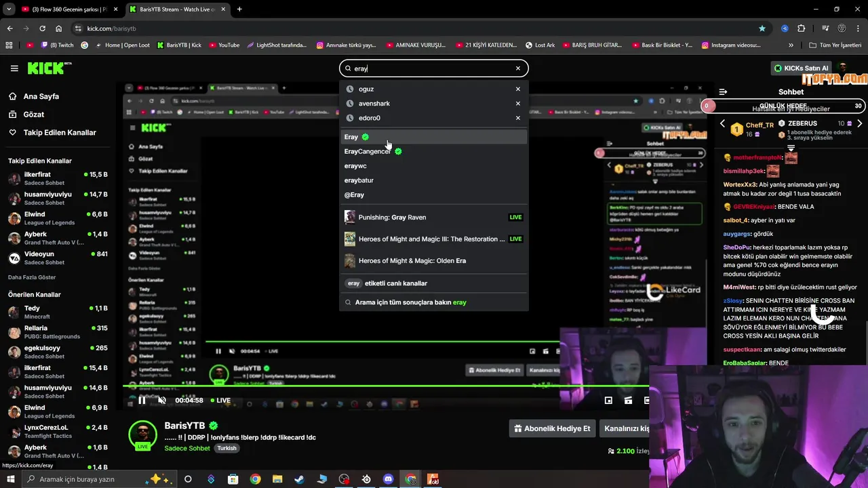The image size is (868, 488).
Task: Open 'Heroes of Might & Magic: Olden Era'
Action: (x=434, y=261)
